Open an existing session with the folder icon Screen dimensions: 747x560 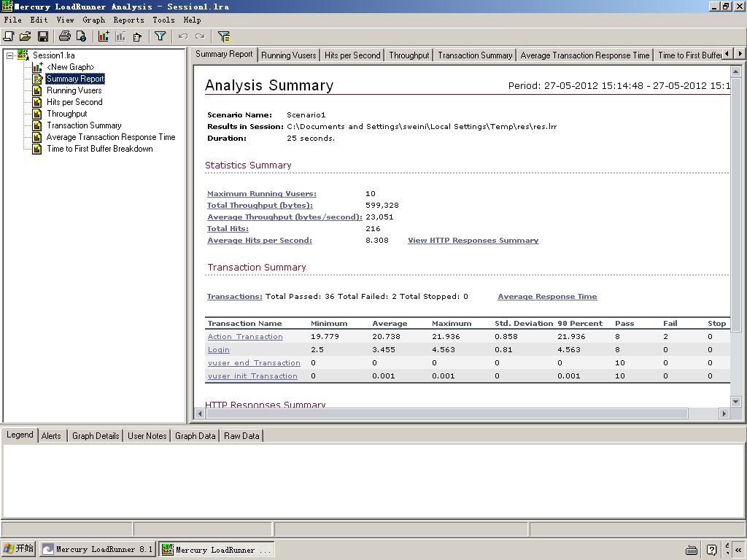coord(26,36)
